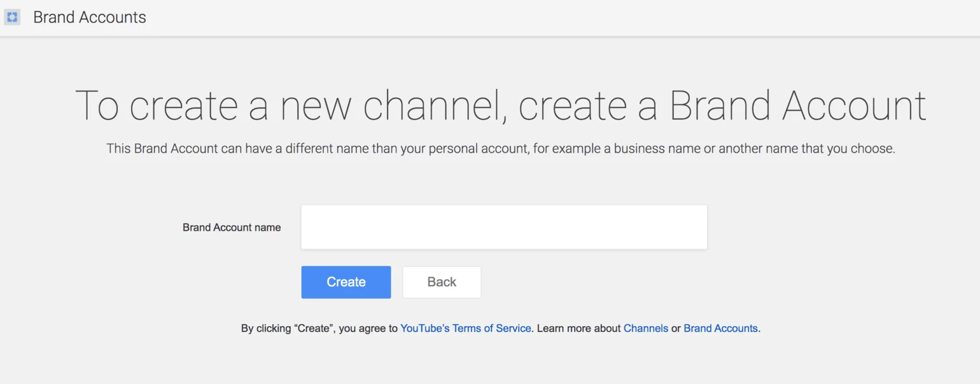Focus the Brand Account name field
The width and height of the screenshot is (980, 384).
point(504,227)
